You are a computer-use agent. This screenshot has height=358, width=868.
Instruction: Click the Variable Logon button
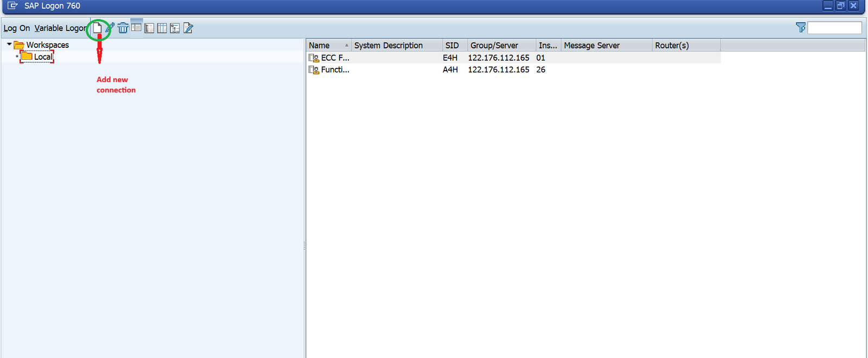point(60,28)
